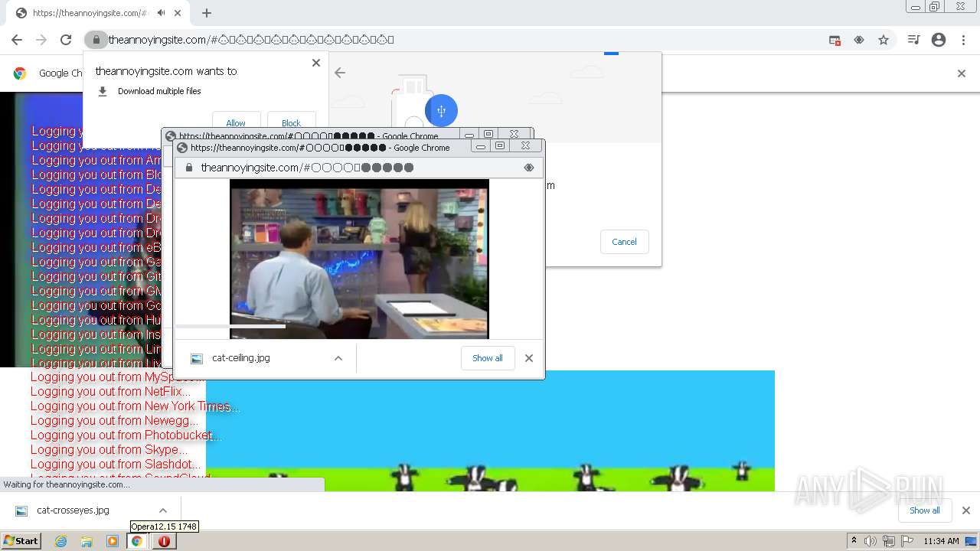The image size is (980, 551).
Task: Click the diamond permission icon in the front popup's address bar
Action: pyautogui.click(x=528, y=168)
